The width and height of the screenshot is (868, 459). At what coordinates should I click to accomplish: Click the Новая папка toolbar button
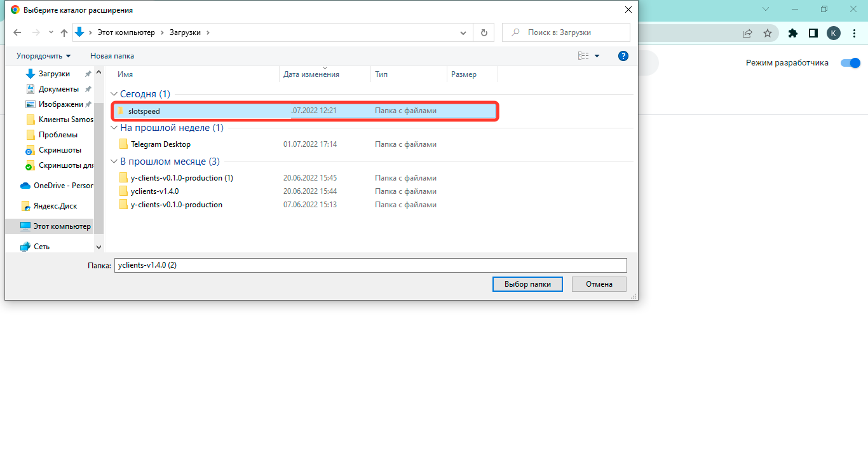coord(112,56)
